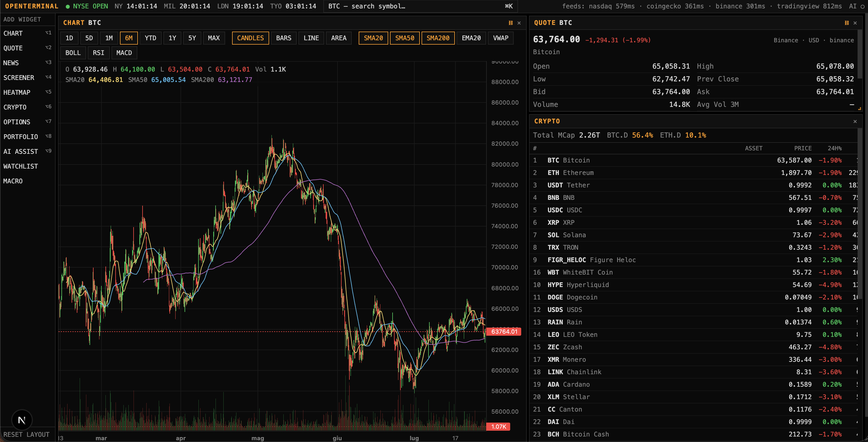This screenshot has height=442, width=868.
Task: Click RESET LAYOUT
Action: [26, 434]
